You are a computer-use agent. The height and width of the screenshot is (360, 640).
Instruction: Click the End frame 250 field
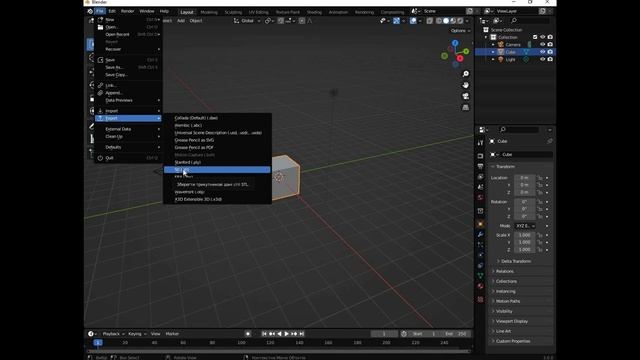(456, 334)
